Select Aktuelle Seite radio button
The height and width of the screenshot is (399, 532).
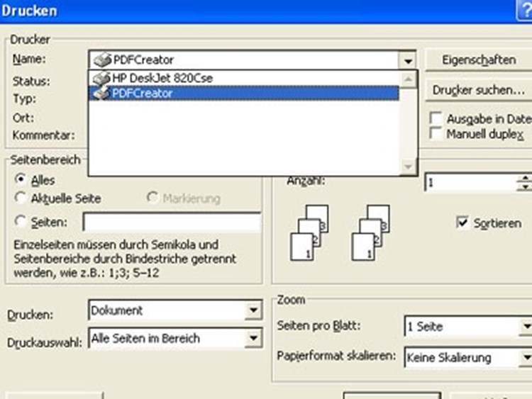21,198
